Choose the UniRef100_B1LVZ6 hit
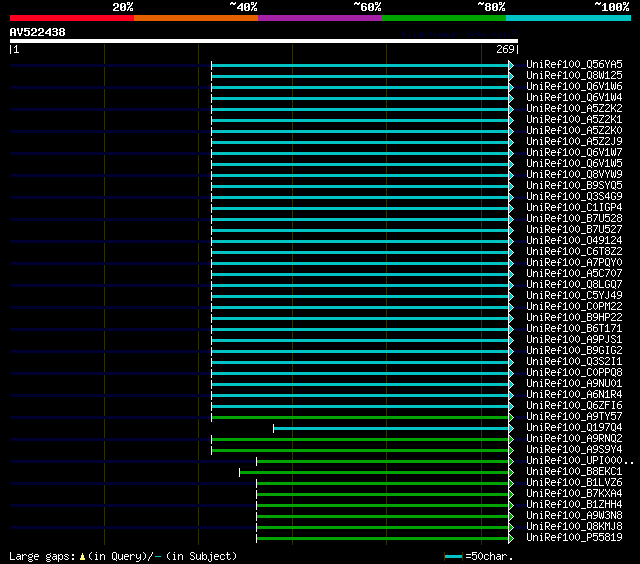The height and width of the screenshot is (564, 640). pos(574,483)
